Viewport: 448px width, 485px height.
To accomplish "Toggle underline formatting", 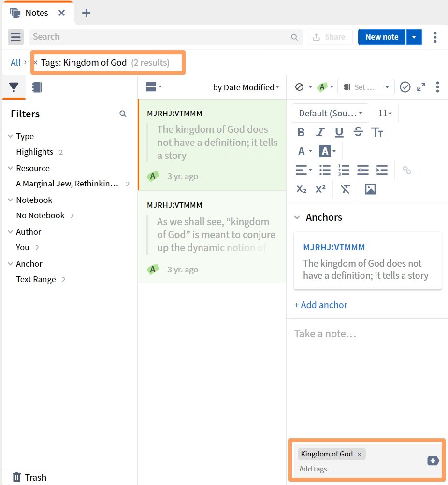I will (x=339, y=132).
